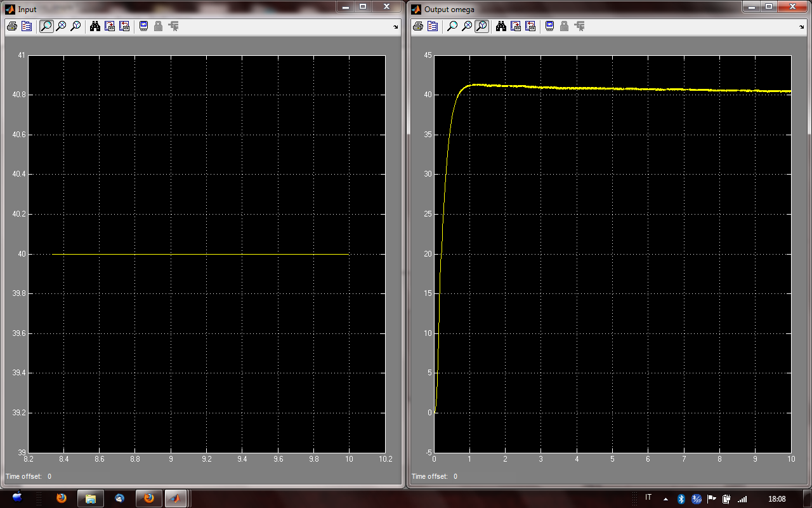Click Autoscale binoculars in Input scope
This screenshot has width=812, height=508.
click(x=95, y=26)
